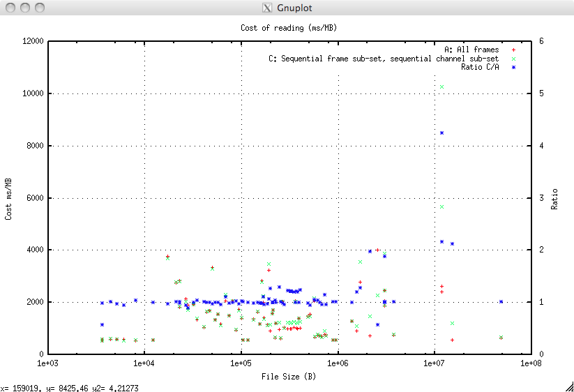Image resolution: width=574 pixels, height=392 pixels.
Task: Click the right axis tick label 3
Action: tap(541, 198)
